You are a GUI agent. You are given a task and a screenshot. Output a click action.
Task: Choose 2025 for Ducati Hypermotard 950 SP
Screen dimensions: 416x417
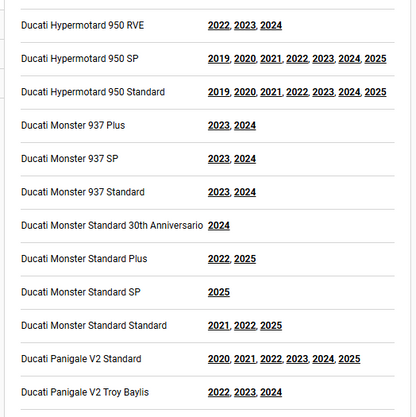[x=375, y=59]
